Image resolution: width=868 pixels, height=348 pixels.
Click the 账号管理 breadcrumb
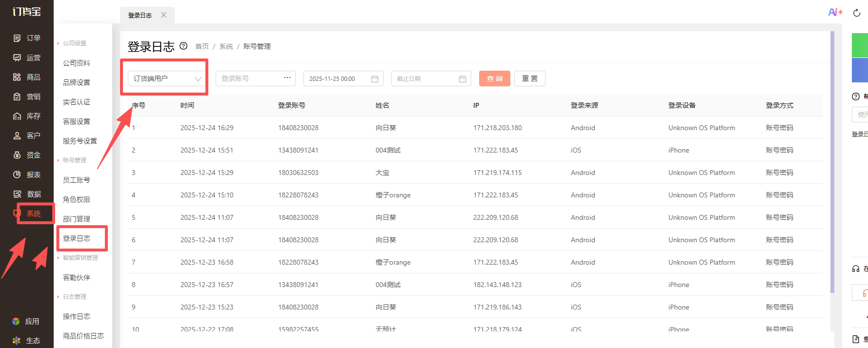click(257, 46)
